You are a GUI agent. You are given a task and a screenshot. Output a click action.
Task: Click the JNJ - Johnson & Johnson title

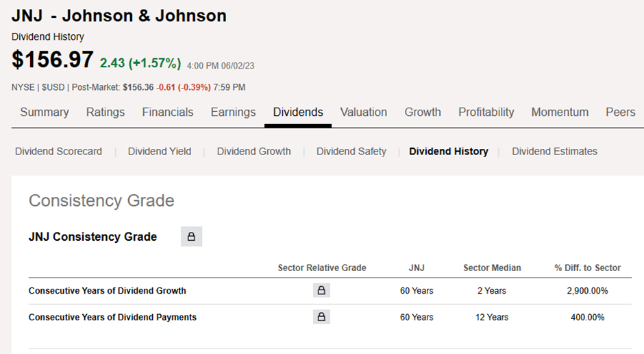tap(119, 16)
